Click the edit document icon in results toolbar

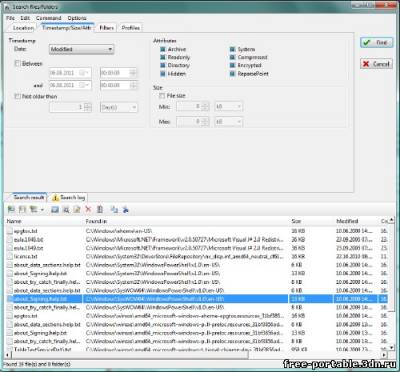click(x=77, y=209)
